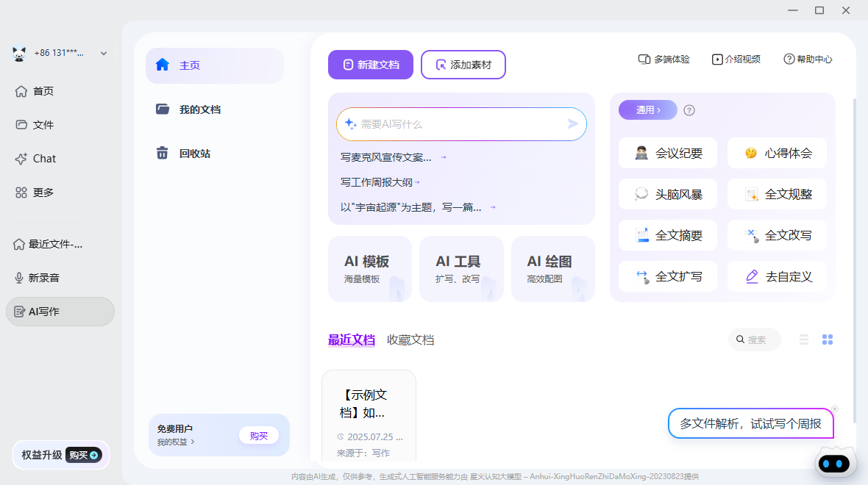Choose the 写麦克风宣传文案 suggestion
This screenshot has height=485, width=868.
393,157
